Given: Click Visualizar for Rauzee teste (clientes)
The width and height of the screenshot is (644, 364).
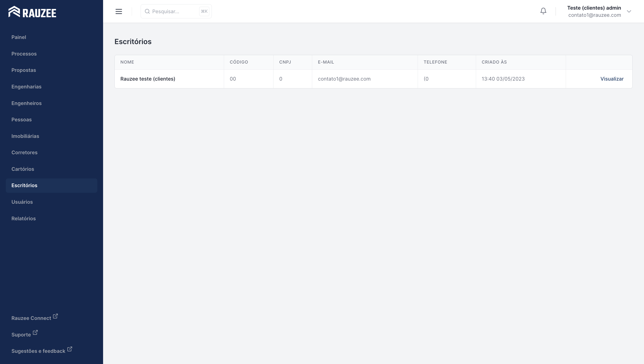Looking at the screenshot, I should [612, 79].
